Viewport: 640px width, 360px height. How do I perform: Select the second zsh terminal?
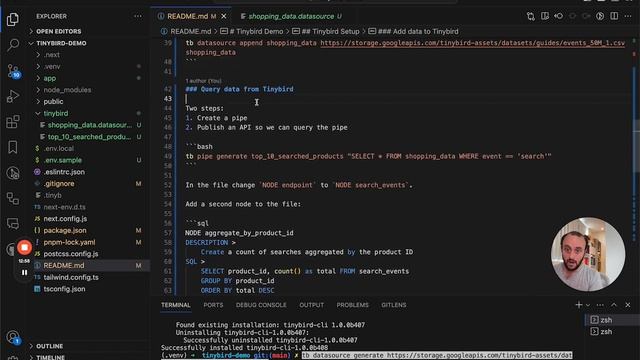(x=607, y=332)
